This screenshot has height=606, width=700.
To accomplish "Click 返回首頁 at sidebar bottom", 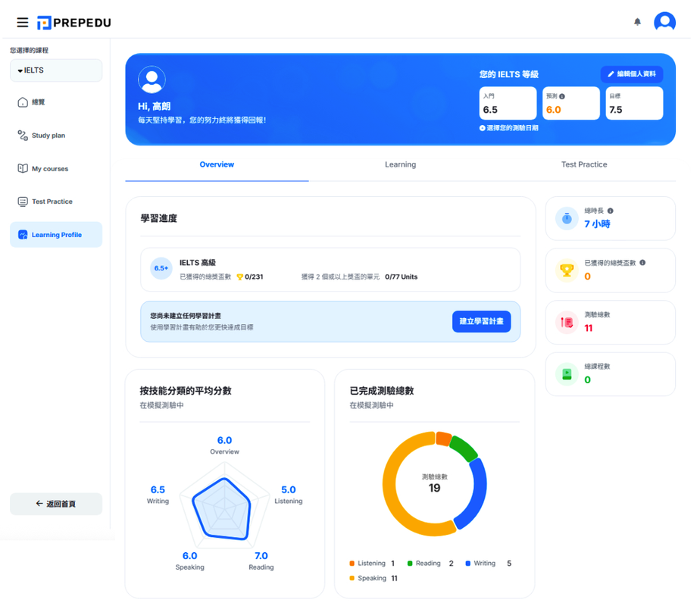I will click(x=55, y=504).
